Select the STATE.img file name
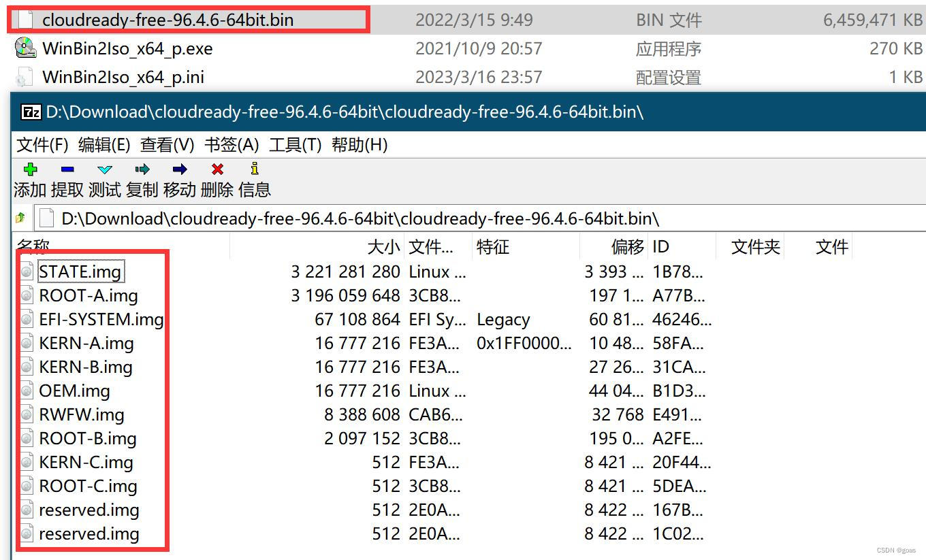This screenshot has width=926, height=560. click(x=80, y=271)
